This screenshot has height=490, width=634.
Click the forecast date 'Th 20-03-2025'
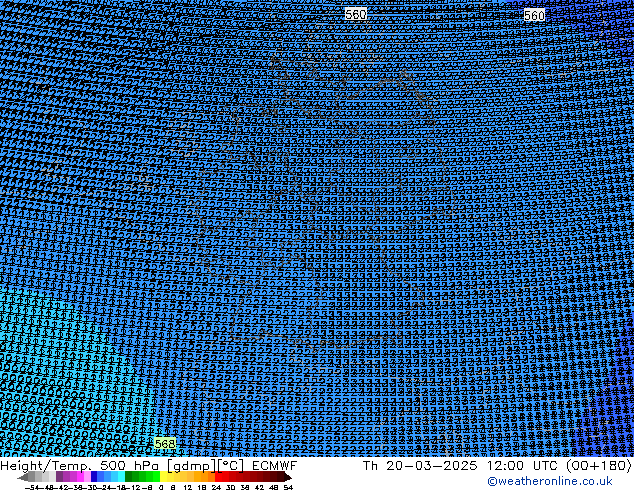coord(420,465)
